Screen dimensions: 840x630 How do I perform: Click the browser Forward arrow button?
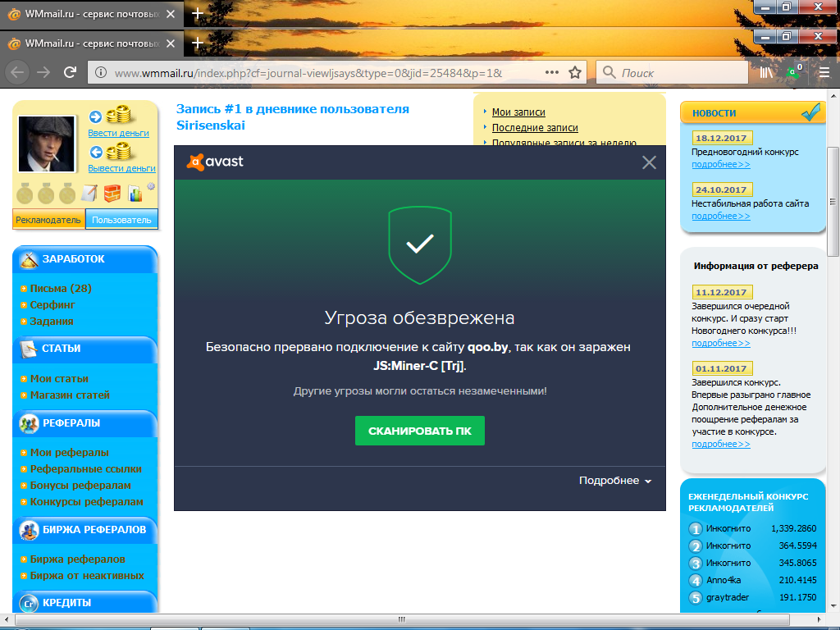click(x=43, y=72)
